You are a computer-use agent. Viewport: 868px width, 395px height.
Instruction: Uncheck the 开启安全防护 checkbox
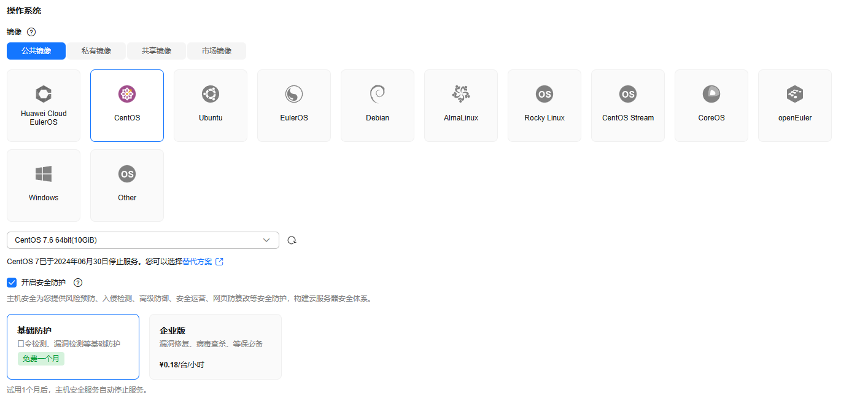point(12,283)
